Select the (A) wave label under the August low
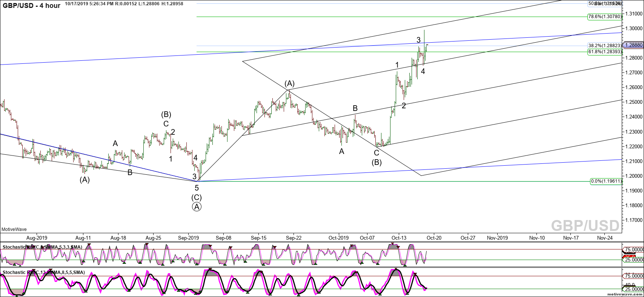Screen dimensions: 644x297 [x=85, y=180]
